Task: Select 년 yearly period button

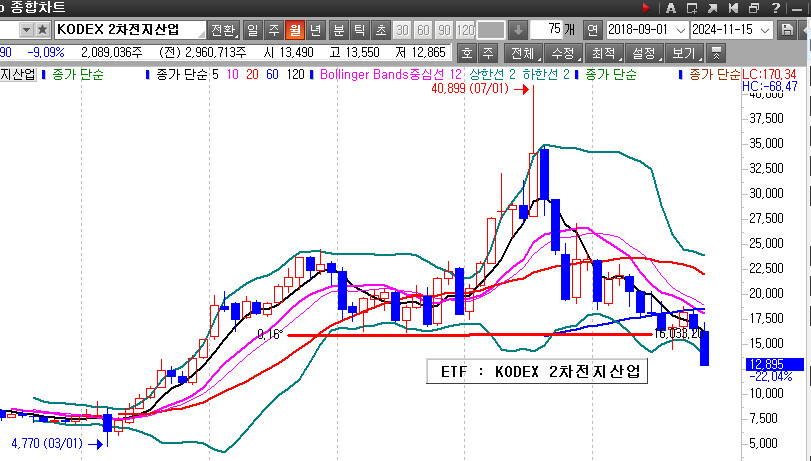Action: 315,29
